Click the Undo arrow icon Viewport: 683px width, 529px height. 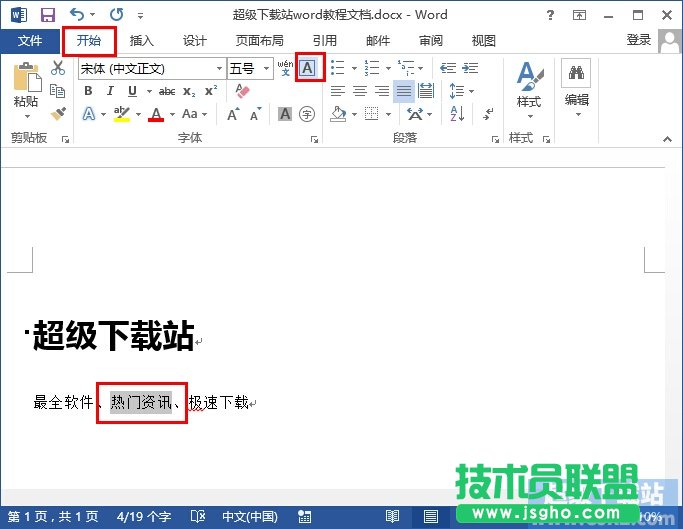point(78,15)
